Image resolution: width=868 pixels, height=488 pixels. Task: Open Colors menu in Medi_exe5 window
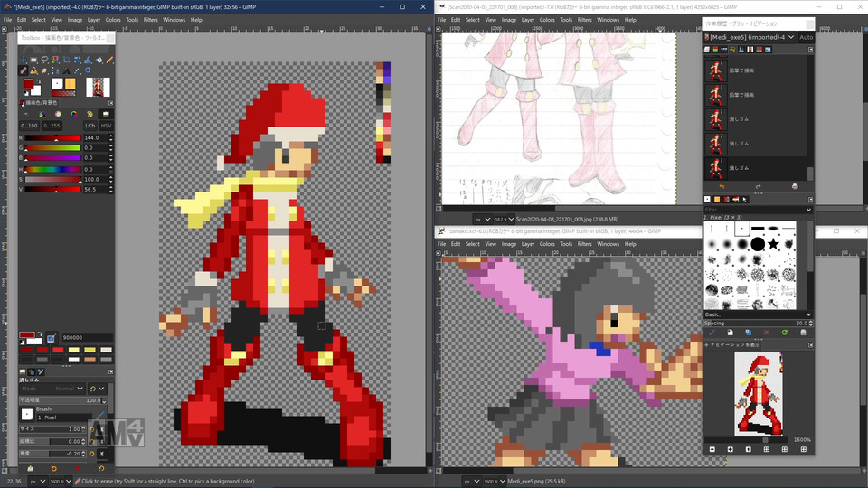pos(113,19)
